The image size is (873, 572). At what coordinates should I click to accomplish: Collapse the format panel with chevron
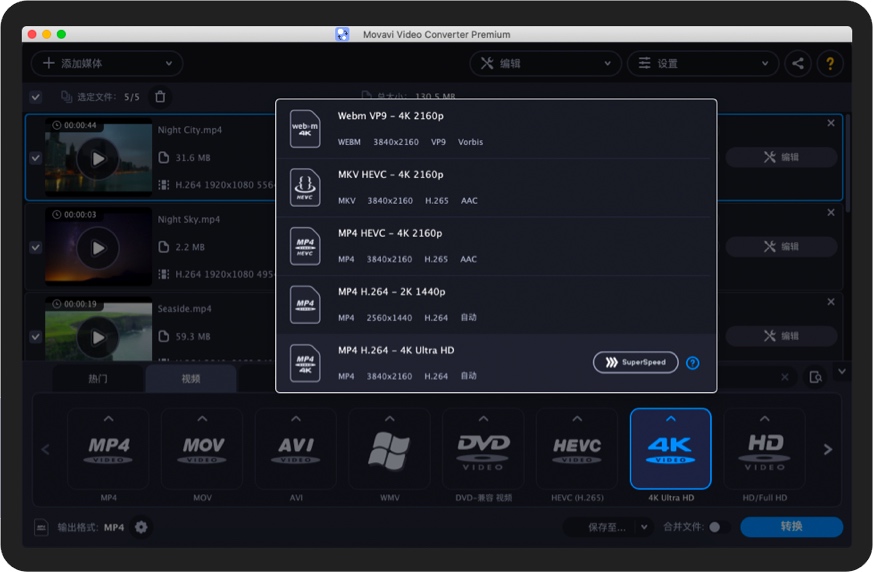click(x=842, y=371)
